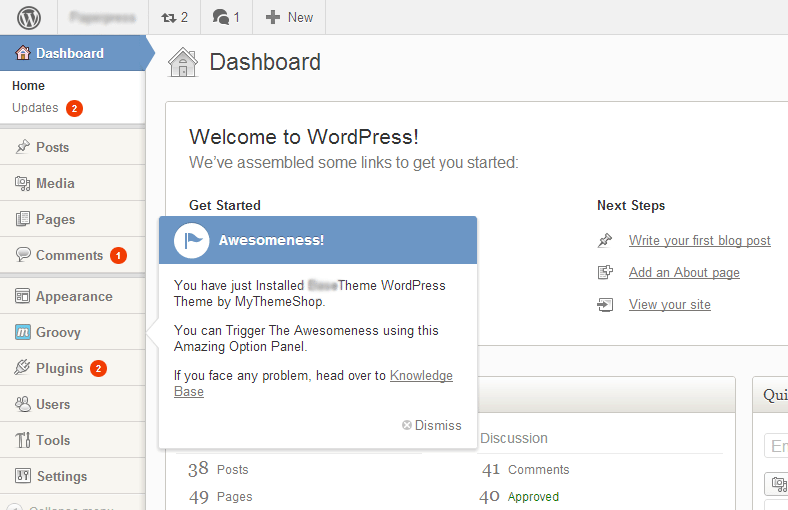Image resolution: width=788 pixels, height=510 pixels.
Task: Open the Posts menu
Action: click(x=73, y=147)
